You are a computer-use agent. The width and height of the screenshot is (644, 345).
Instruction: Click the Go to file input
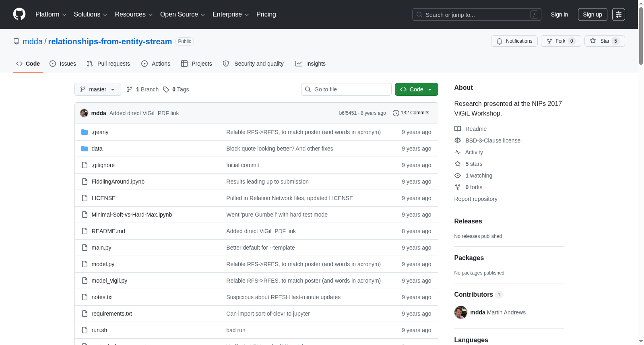[x=346, y=89]
